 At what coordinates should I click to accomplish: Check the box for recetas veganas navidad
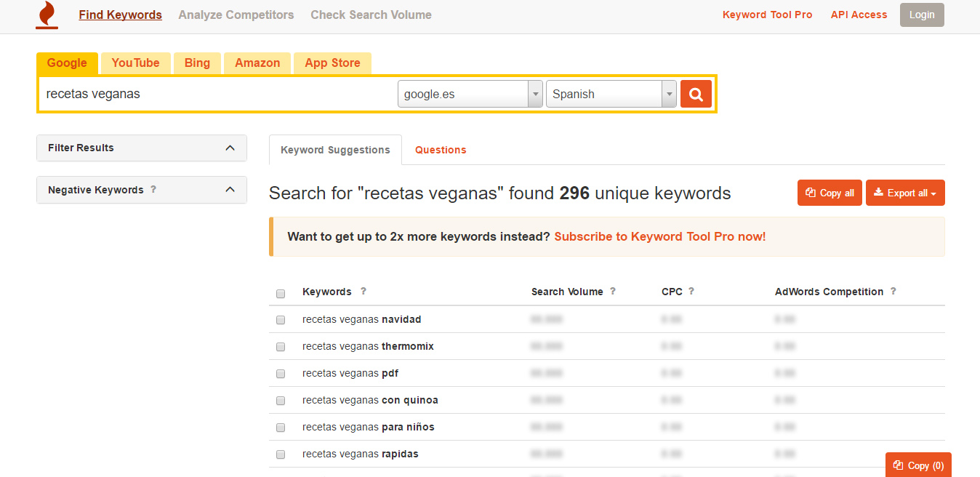click(281, 320)
